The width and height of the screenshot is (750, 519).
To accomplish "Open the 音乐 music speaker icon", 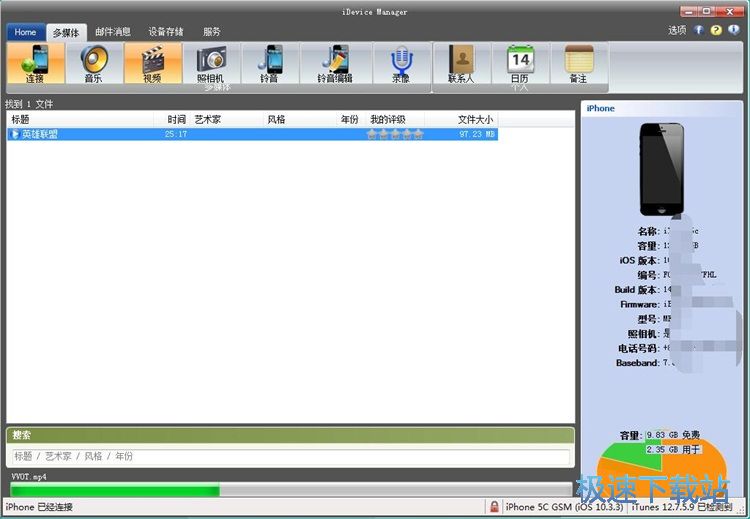I will pos(94,64).
